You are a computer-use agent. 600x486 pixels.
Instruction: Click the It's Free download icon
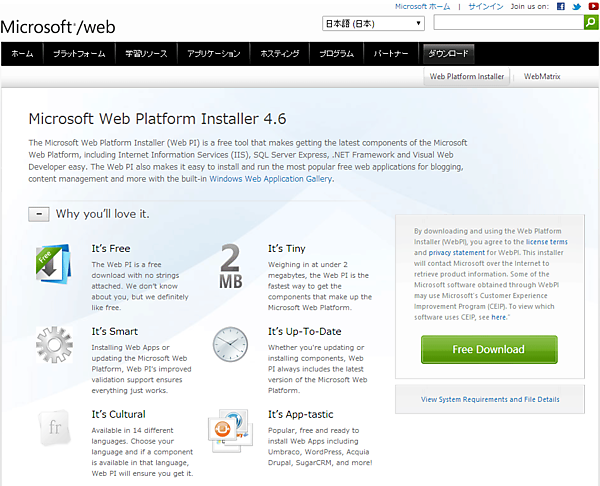pos(53,267)
